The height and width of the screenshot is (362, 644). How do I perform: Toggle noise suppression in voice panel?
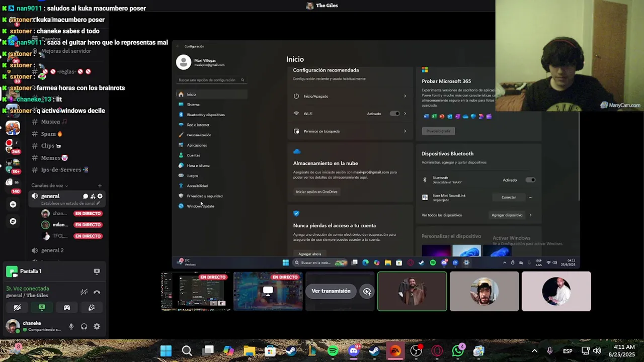pos(84,292)
